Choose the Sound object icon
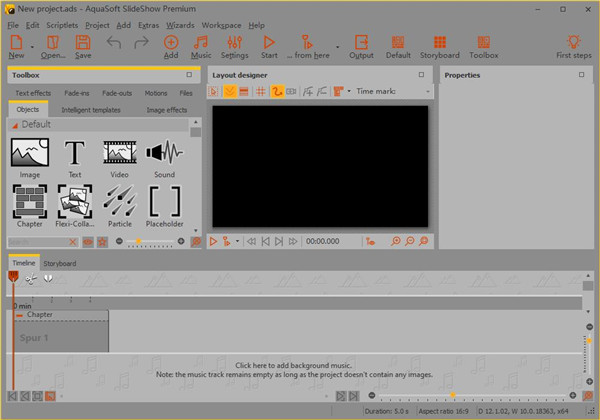 click(x=164, y=157)
